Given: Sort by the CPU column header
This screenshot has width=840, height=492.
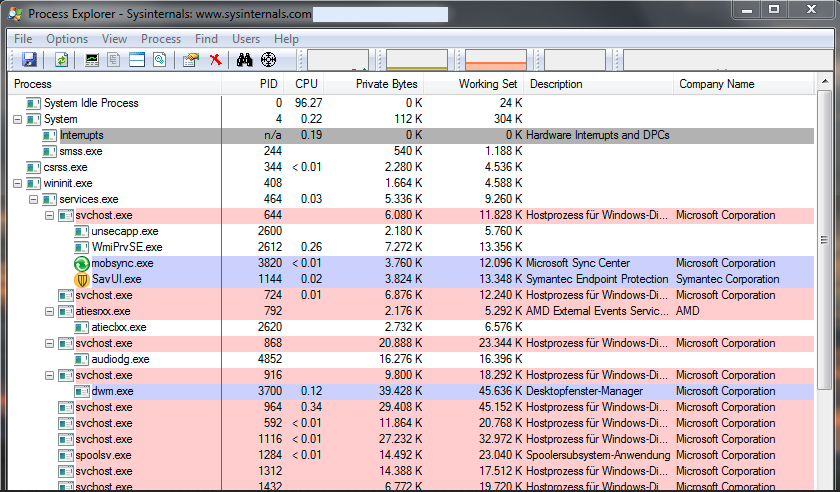Looking at the screenshot, I should 303,84.
